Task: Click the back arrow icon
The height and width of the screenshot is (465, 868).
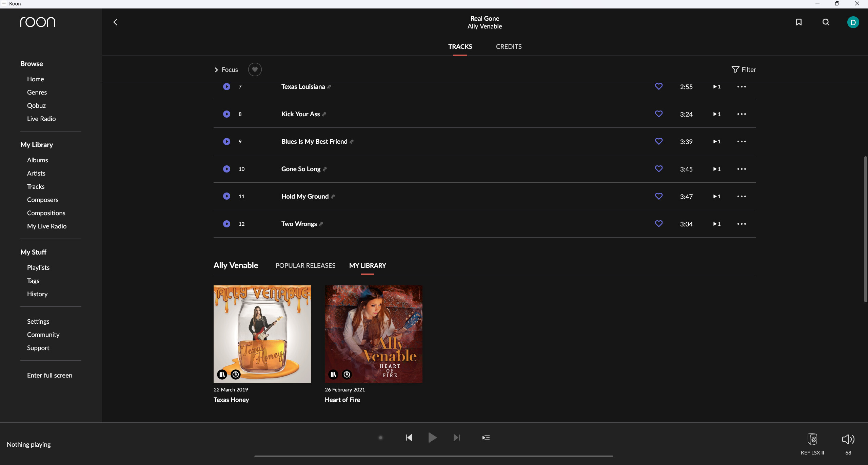Action: pyautogui.click(x=115, y=22)
